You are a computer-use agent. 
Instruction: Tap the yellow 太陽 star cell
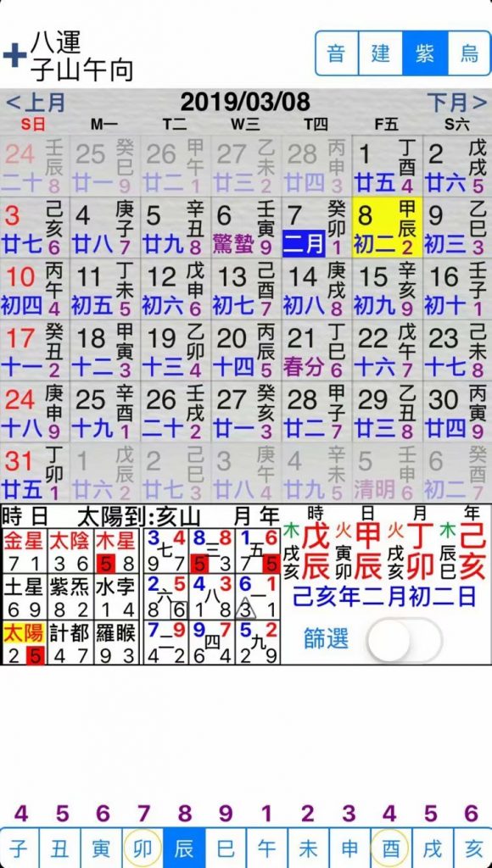click(24, 643)
